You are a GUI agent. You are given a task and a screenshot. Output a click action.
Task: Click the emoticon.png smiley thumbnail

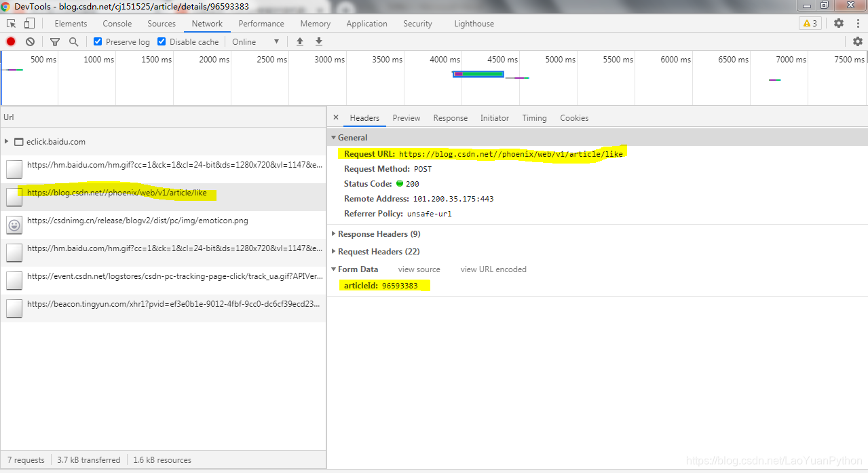coord(14,225)
